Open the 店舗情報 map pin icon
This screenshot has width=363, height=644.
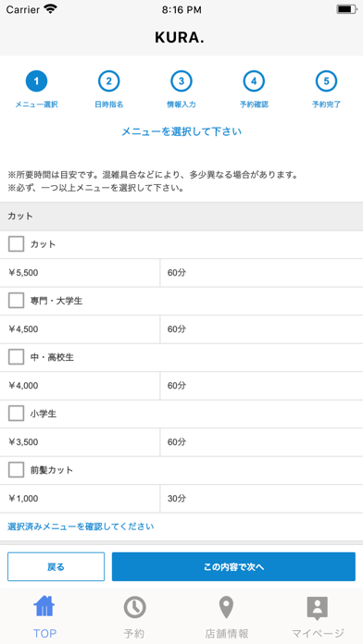(x=226, y=607)
